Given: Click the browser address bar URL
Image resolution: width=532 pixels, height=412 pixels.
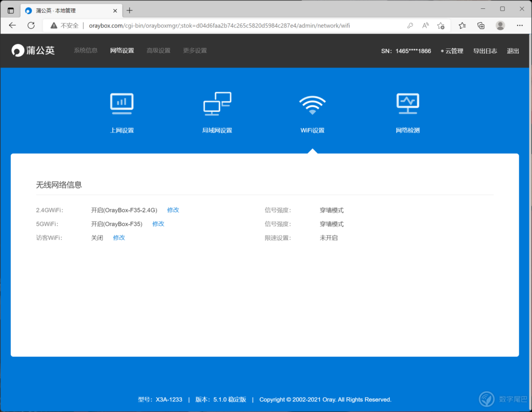Looking at the screenshot, I should pos(219,26).
